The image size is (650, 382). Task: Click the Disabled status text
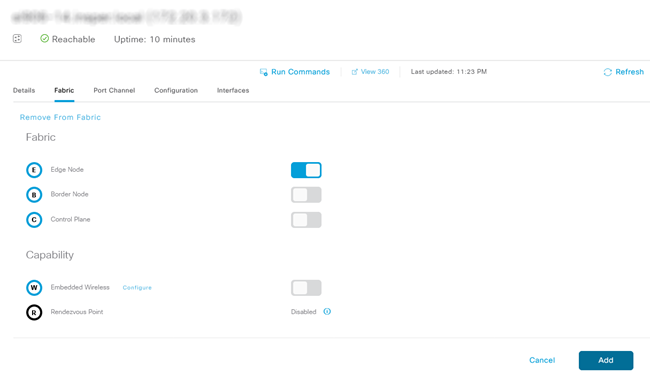pyautogui.click(x=303, y=312)
